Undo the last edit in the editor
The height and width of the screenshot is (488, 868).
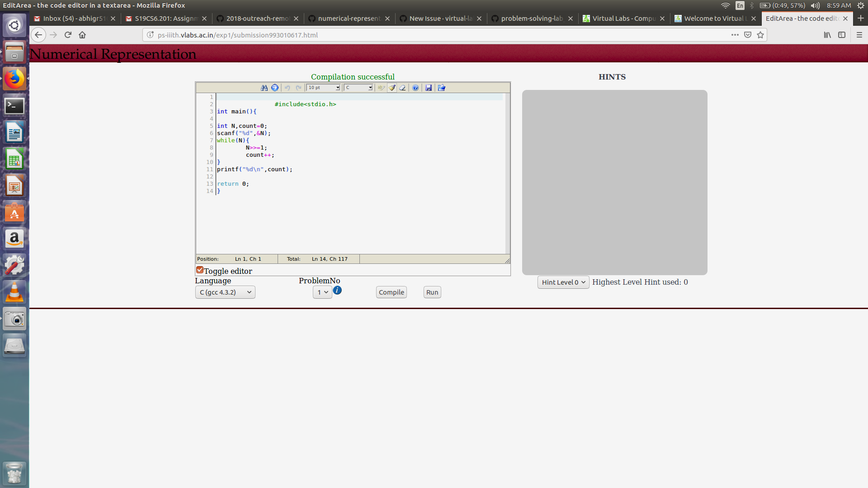(x=288, y=88)
